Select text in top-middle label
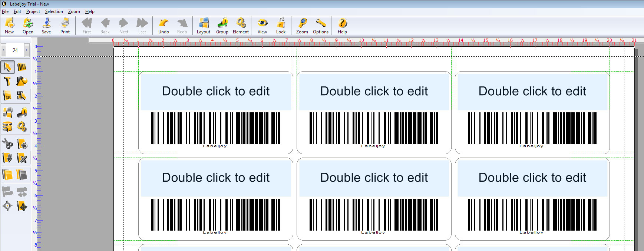644x251 pixels. 374,91
